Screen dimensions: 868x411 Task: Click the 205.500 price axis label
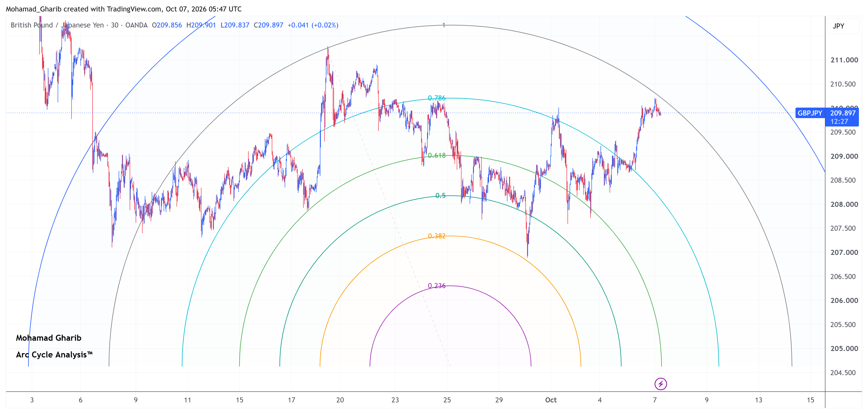click(x=843, y=325)
